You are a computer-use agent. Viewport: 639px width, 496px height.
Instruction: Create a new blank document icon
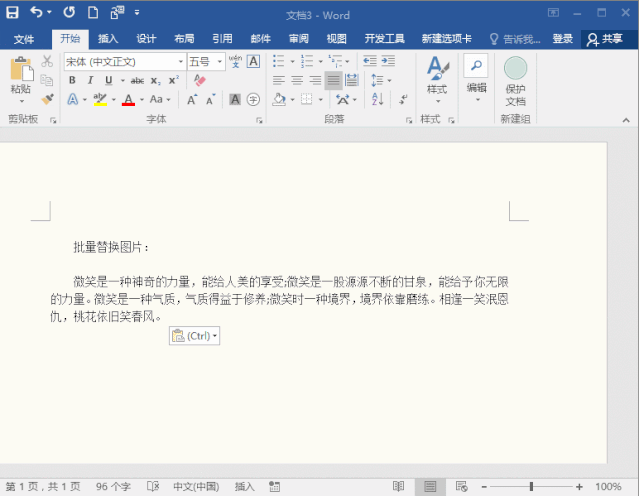pos(93,13)
